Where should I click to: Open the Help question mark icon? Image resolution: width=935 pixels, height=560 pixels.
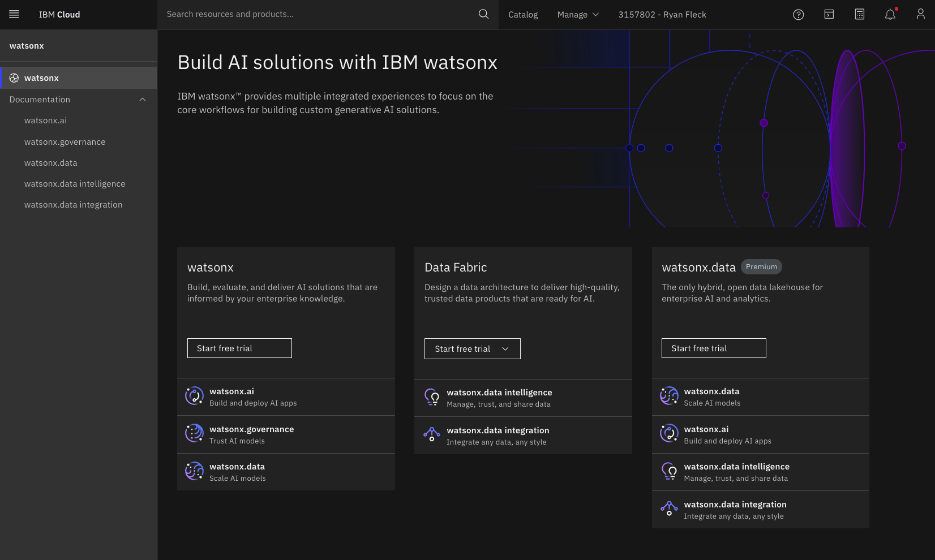(x=798, y=15)
